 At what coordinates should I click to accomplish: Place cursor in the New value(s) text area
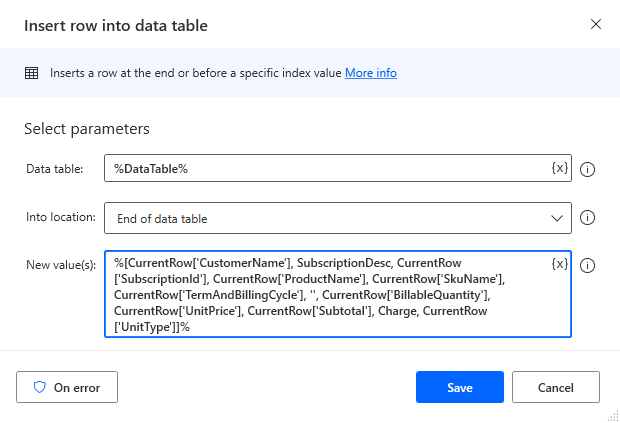pyautogui.click(x=338, y=294)
